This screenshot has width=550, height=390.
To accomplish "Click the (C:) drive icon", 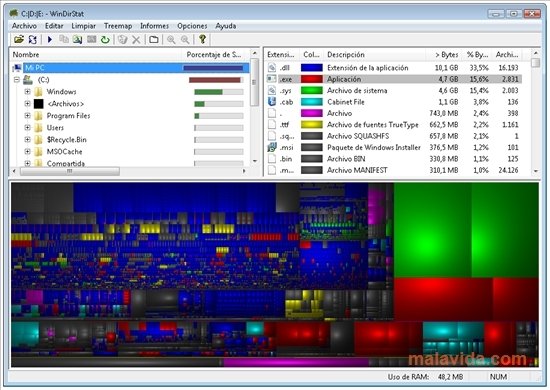I will click(x=28, y=80).
